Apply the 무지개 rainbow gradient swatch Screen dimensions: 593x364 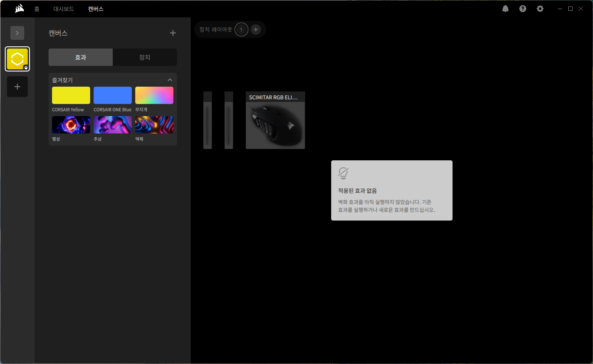pyautogui.click(x=154, y=95)
